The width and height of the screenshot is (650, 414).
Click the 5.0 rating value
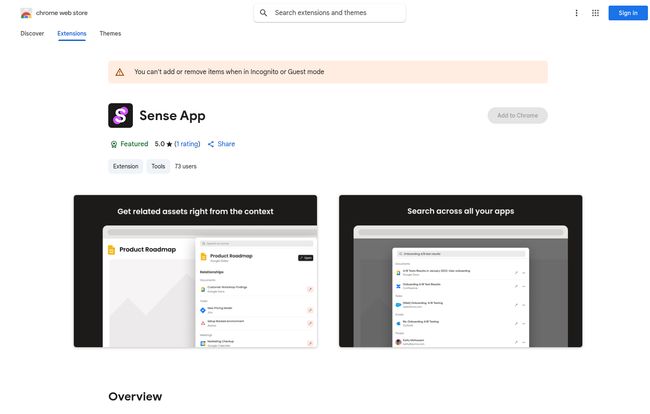(160, 144)
